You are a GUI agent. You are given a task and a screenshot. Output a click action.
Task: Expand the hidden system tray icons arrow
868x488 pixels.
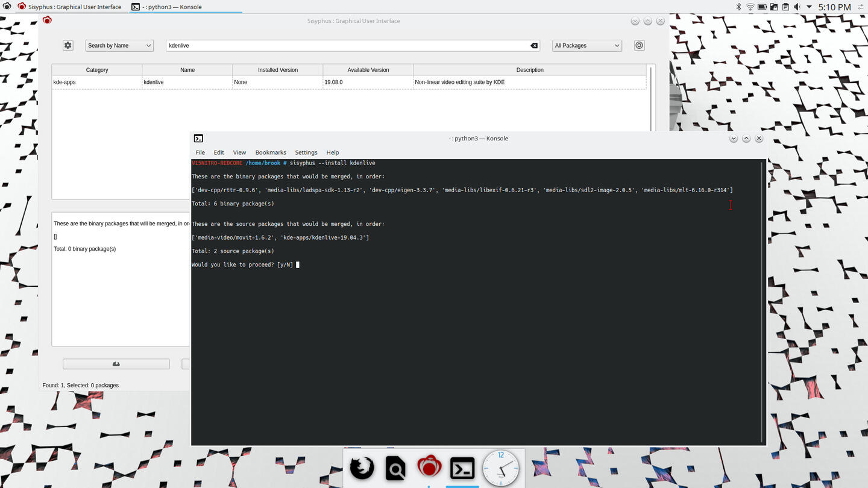point(809,7)
